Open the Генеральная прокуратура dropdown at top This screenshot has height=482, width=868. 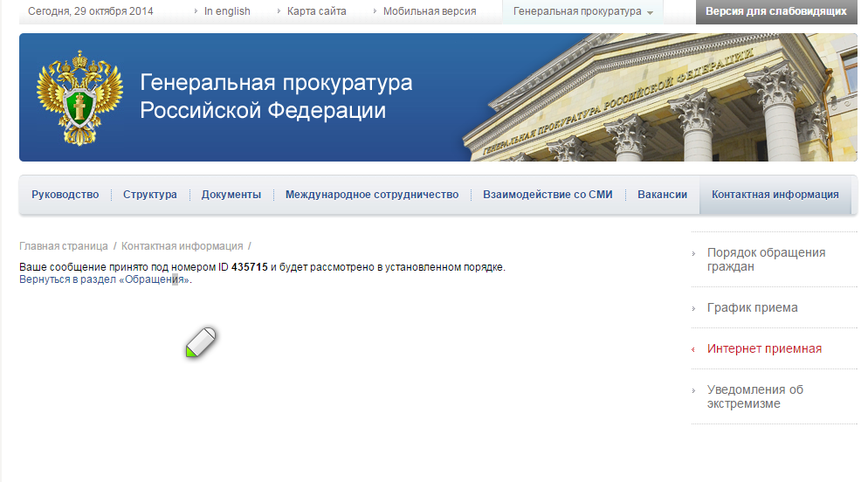(583, 11)
